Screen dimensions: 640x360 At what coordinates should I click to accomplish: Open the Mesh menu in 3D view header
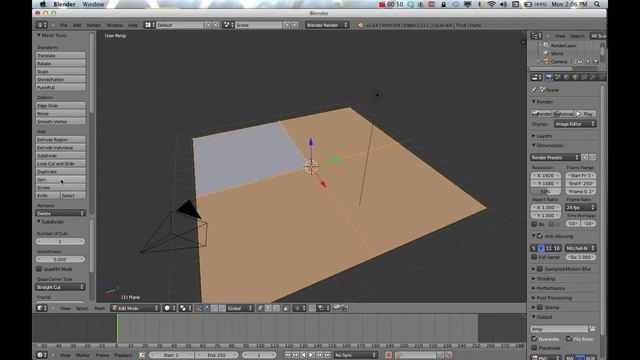(100, 309)
